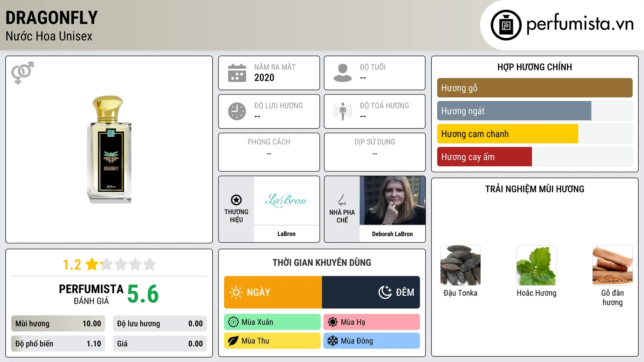
Task: Click the release year value 2020
Action: [x=264, y=78]
